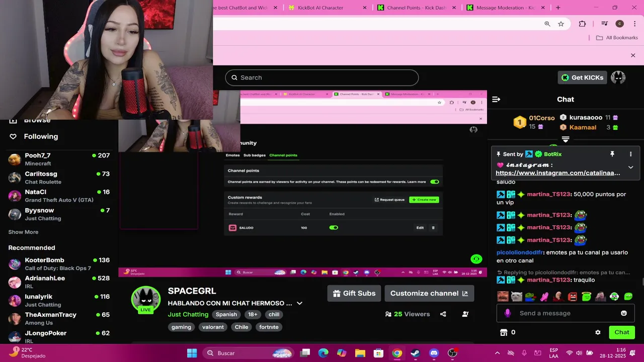Expand the gift leaderboard arrow
This screenshot has height=362, width=644.
[x=566, y=139]
